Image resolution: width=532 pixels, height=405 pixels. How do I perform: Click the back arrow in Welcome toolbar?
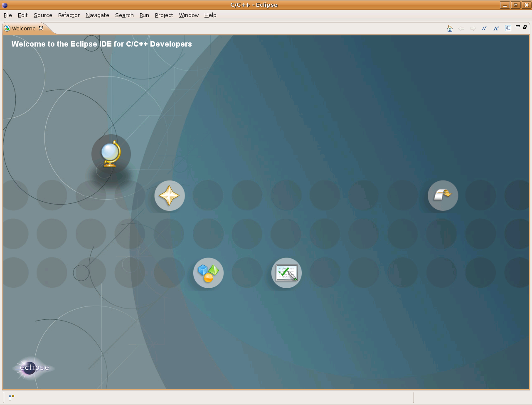point(461,28)
